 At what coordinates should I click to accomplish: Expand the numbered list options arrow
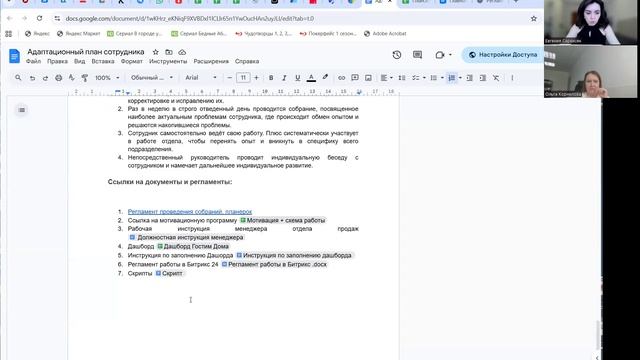pyautogui.click(x=460, y=78)
